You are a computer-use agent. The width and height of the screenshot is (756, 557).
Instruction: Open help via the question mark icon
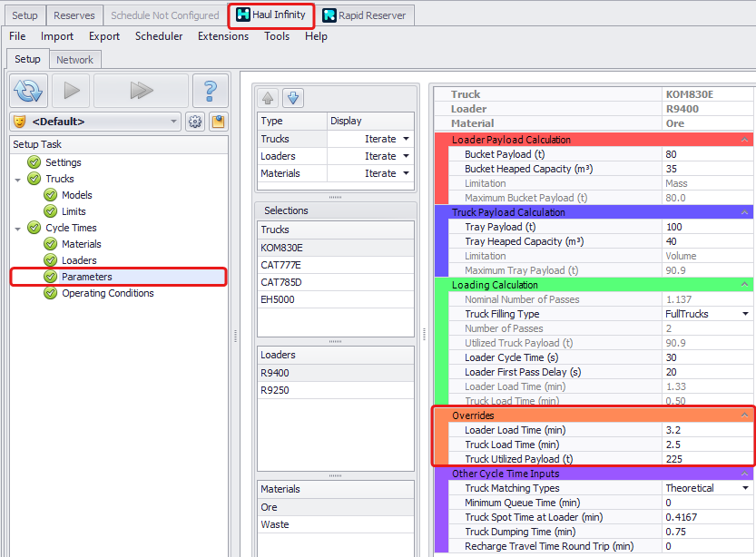pos(210,91)
